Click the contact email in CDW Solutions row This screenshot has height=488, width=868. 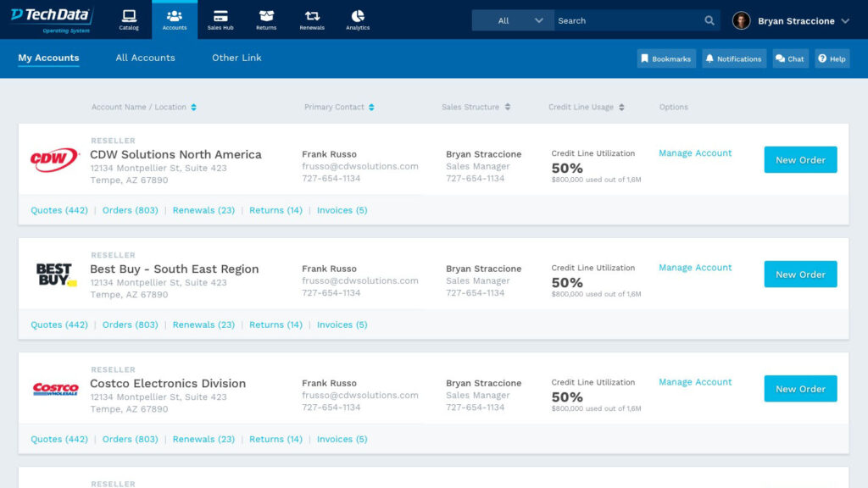359,167
